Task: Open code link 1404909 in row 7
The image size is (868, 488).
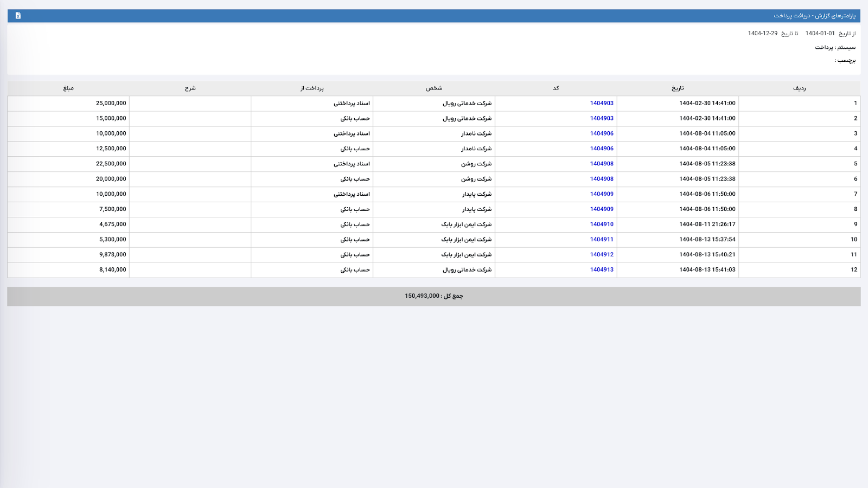Action: (x=602, y=194)
